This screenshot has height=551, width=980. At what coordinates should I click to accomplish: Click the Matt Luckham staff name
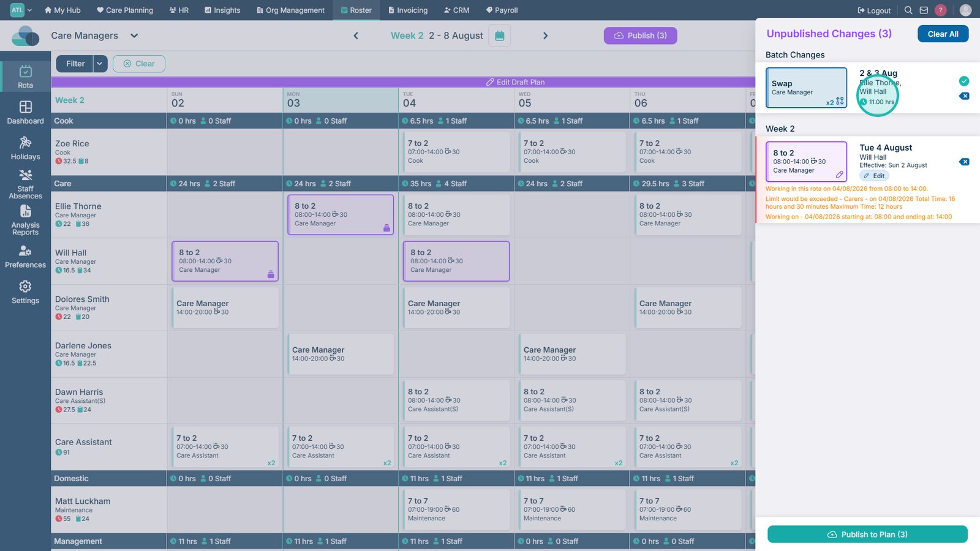point(83,501)
